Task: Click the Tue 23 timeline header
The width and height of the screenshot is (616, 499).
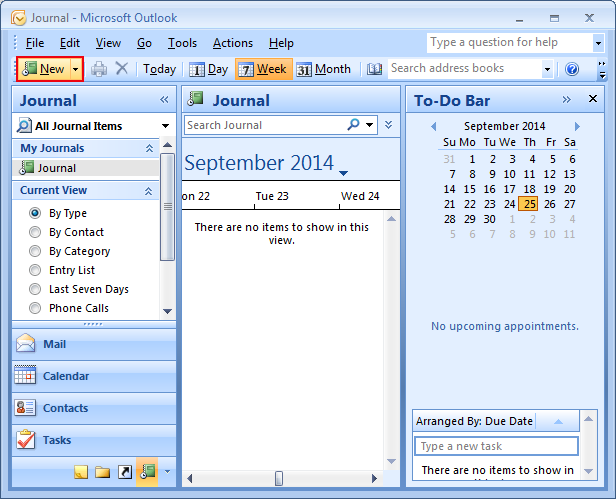Action: (x=272, y=196)
